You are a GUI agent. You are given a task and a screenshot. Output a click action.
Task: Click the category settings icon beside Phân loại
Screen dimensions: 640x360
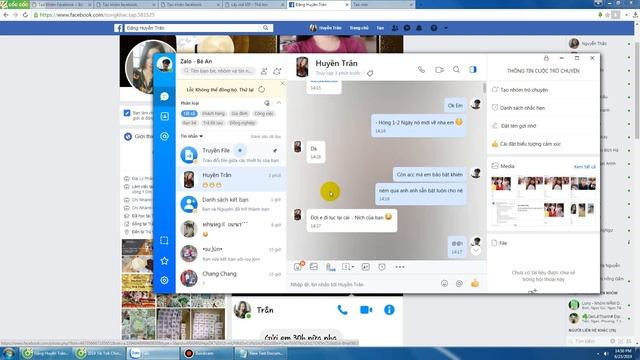267,103
